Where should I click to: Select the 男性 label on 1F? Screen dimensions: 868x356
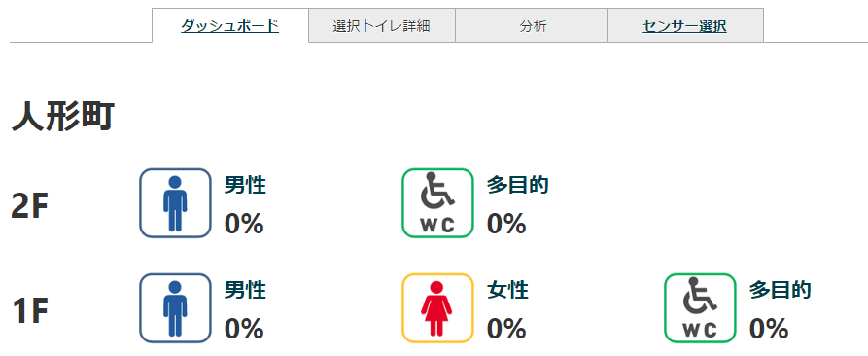tap(245, 290)
